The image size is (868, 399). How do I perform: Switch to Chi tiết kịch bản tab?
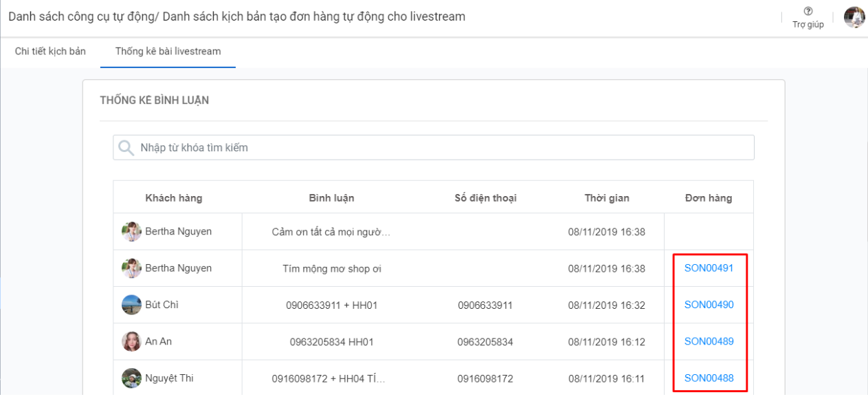pyautogui.click(x=50, y=52)
